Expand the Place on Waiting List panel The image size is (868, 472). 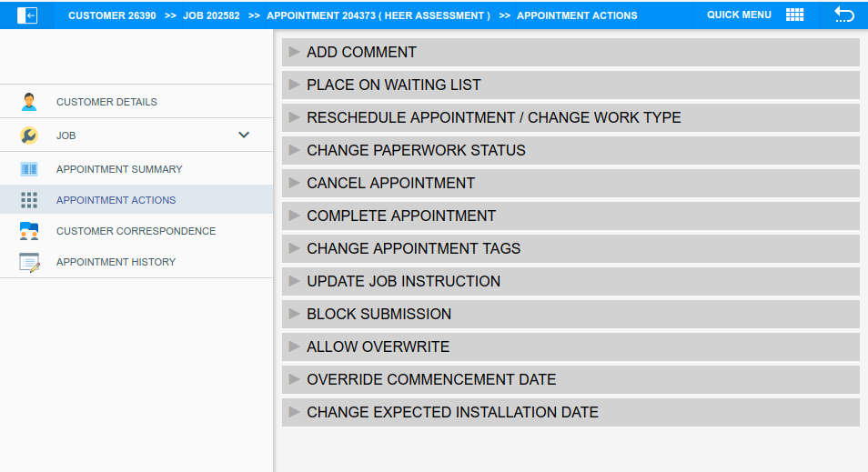pos(393,85)
